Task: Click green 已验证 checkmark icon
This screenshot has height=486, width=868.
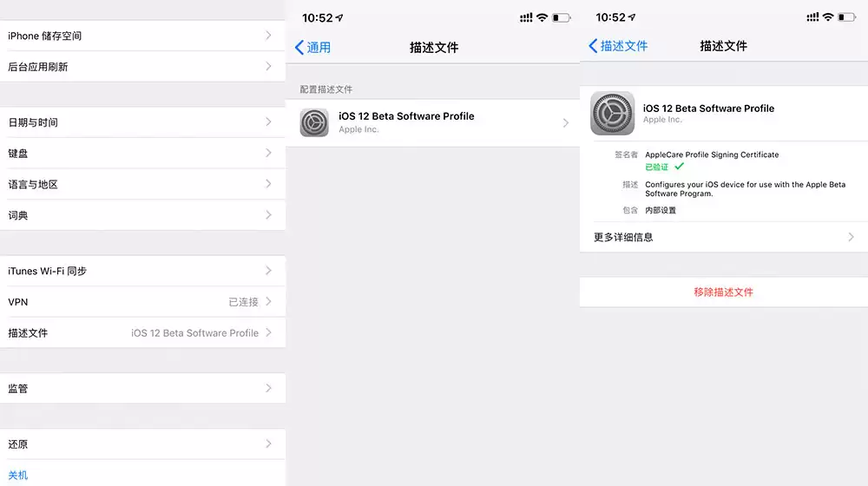Action: [x=680, y=166]
